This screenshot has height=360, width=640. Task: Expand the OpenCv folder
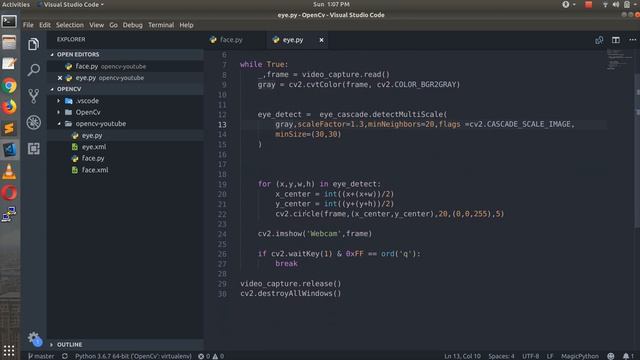click(58, 112)
